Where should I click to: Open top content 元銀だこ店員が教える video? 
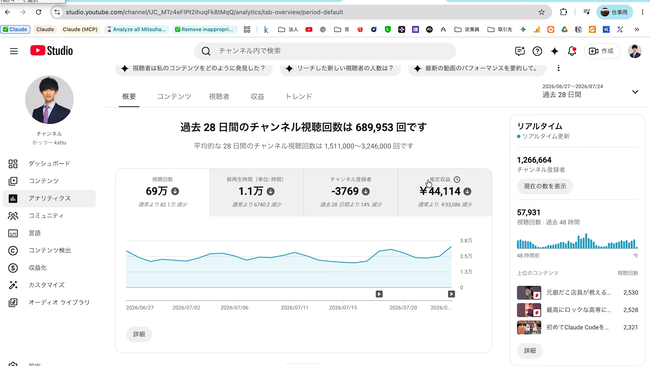577,293
